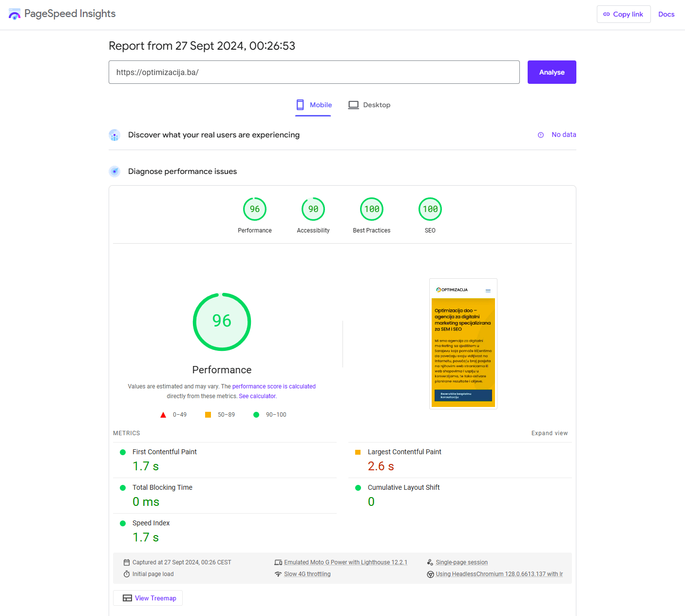The width and height of the screenshot is (685, 616).
Task: Click the Performance 96 score gauge
Action: [255, 210]
